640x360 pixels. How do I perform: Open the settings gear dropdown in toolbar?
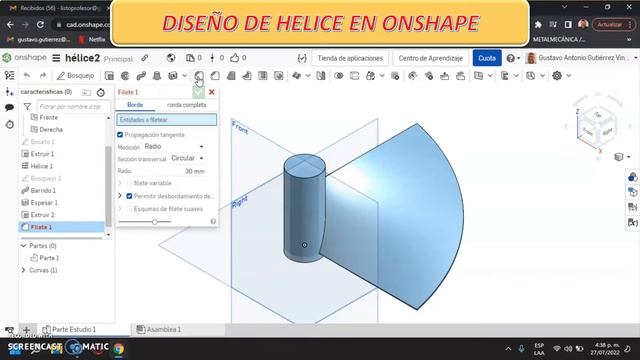pos(561,76)
